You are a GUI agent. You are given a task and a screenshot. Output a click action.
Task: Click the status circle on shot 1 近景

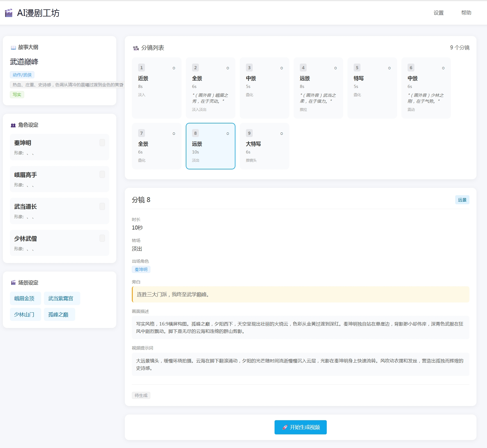pos(174,68)
